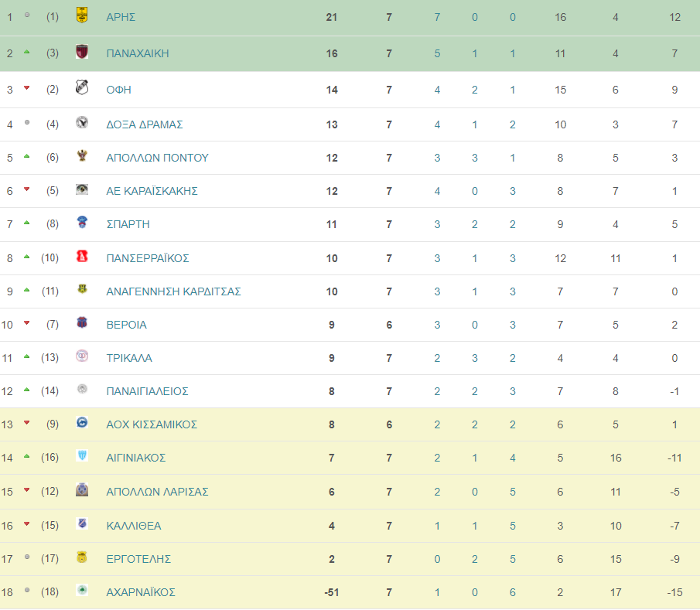Click the ΑΠΟΛΛΩΝ ΛΑΡΙΣΑΣ crest icon
This screenshot has width=700, height=610.
click(82, 489)
